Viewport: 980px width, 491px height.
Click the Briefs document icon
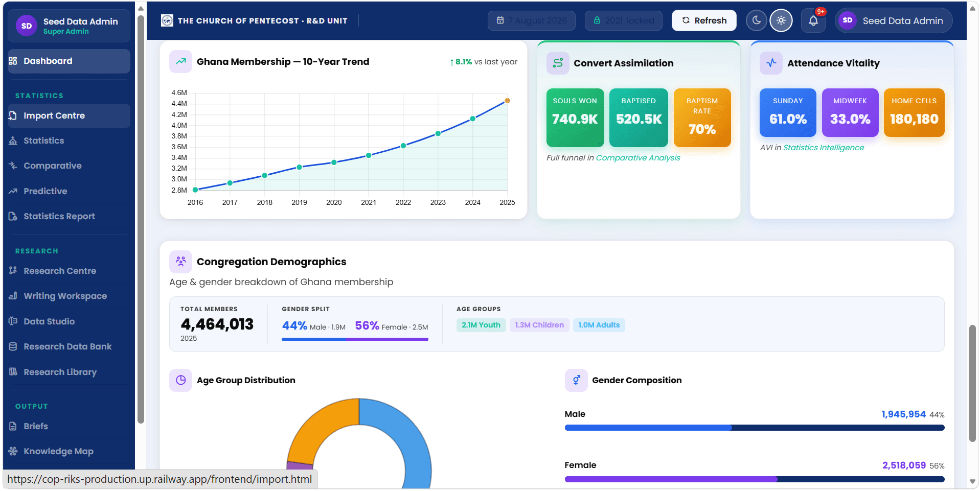pyautogui.click(x=13, y=426)
